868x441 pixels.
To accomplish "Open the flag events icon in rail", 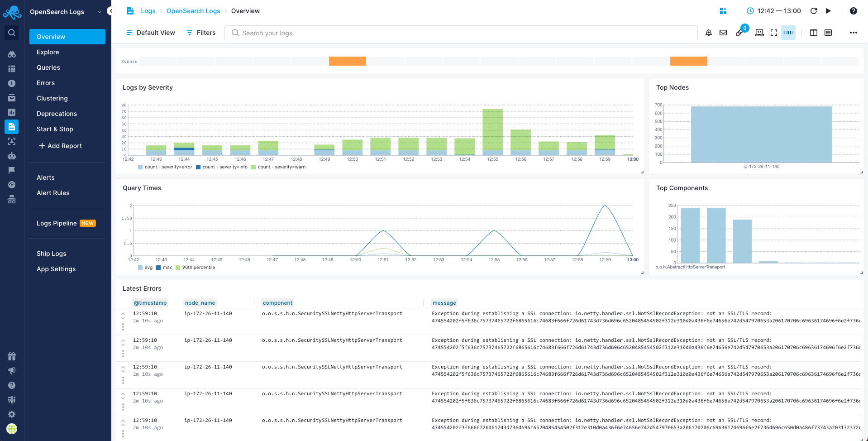I will pos(12,170).
